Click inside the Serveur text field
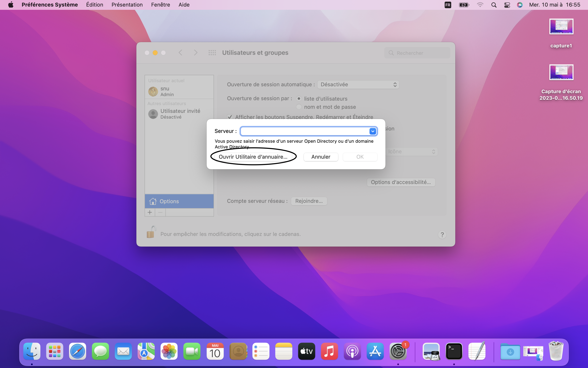 (x=305, y=131)
